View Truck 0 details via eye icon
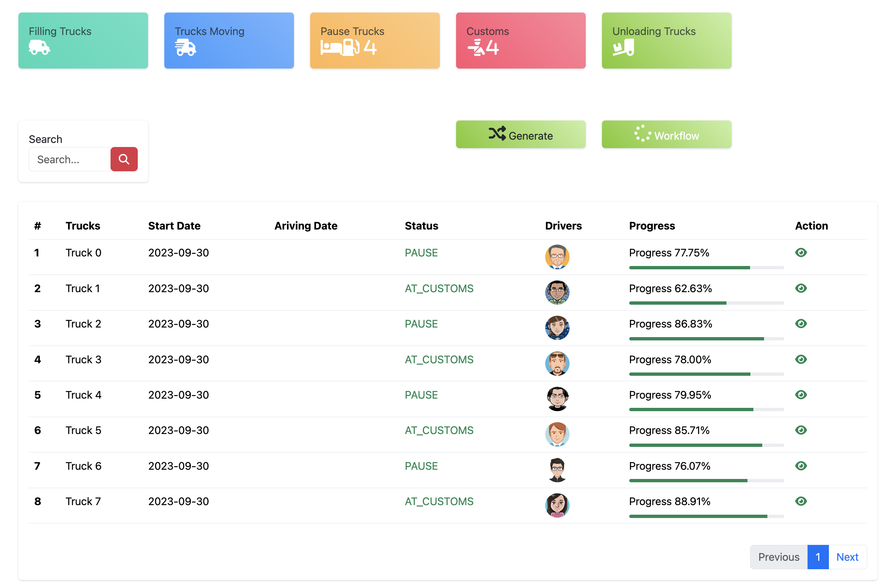 pyautogui.click(x=801, y=253)
